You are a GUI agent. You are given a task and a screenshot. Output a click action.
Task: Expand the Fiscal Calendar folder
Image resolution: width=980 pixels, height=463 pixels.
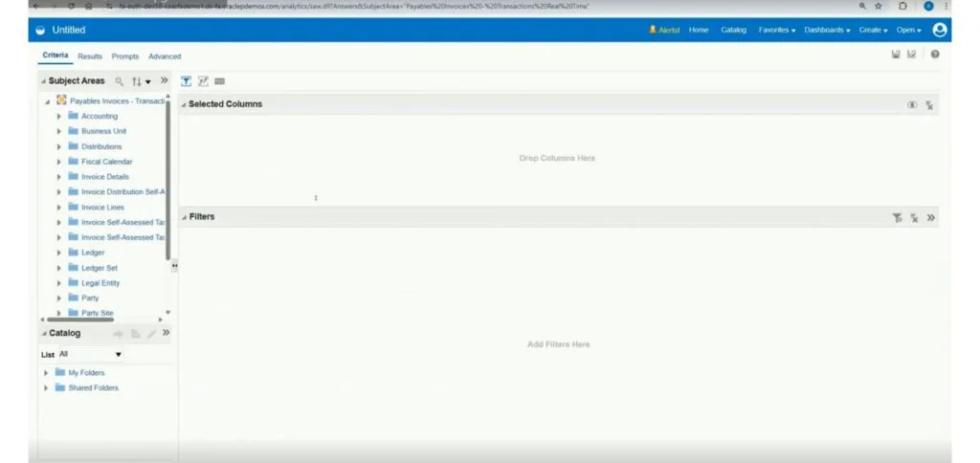[x=58, y=162]
